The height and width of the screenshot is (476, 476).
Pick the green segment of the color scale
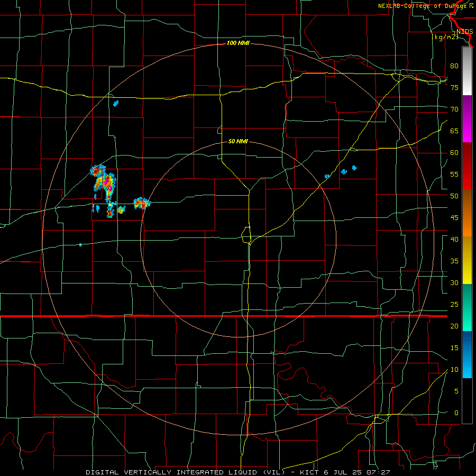pyautogui.click(x=467, y=307)
